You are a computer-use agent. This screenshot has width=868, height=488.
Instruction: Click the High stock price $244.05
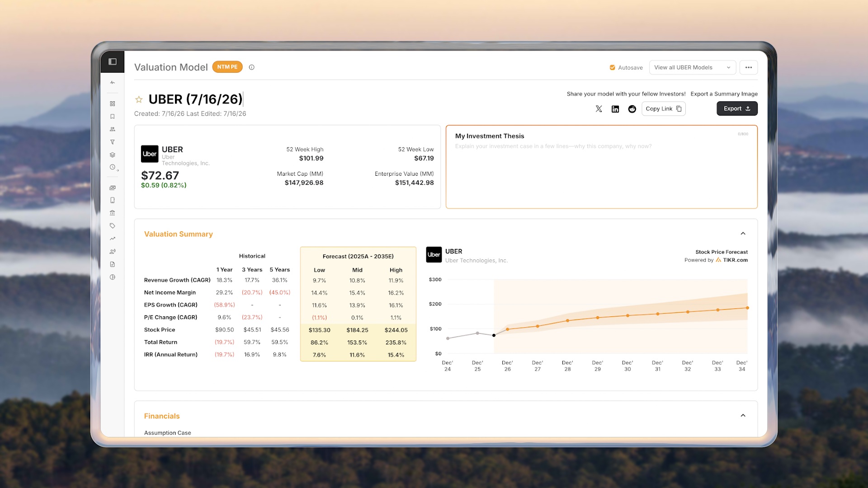coord(396,330)
